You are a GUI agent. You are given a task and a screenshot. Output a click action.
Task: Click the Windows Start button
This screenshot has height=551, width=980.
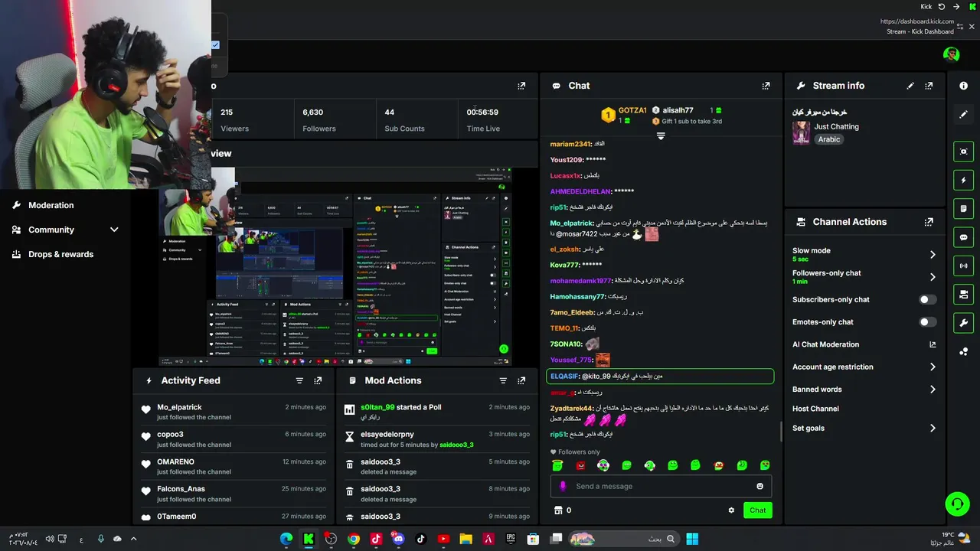pyautogui.click(x=692, y=539)
